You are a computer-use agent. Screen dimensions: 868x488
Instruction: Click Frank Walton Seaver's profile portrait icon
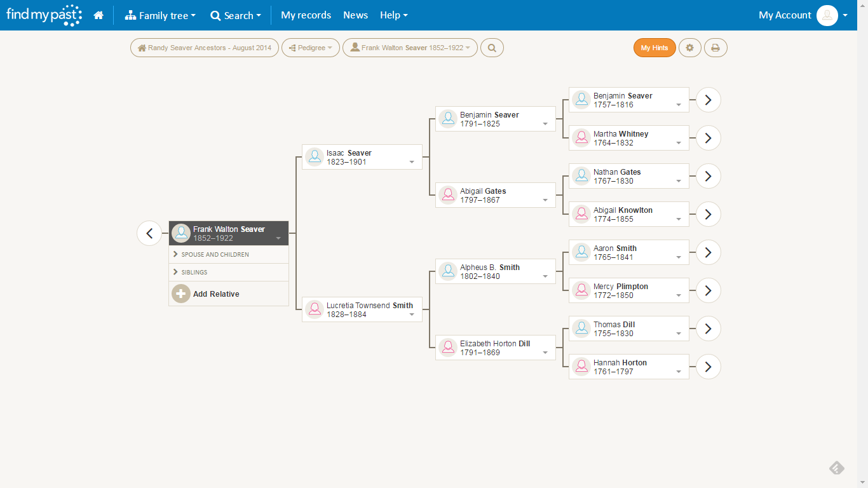(x=181, y=233)
